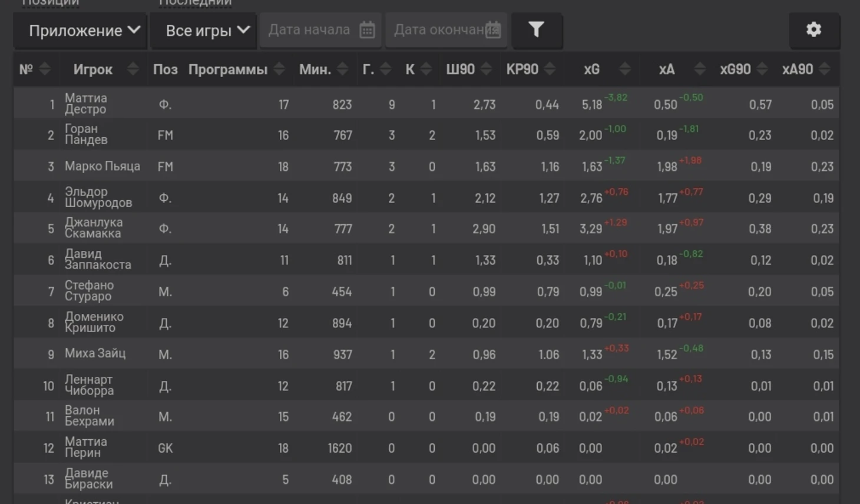Sort by xG column arrows

tap(625, 69)
